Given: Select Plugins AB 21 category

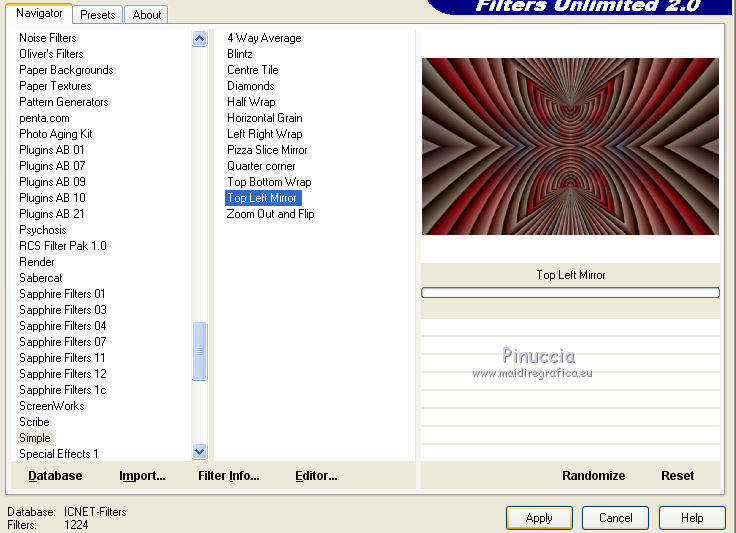Looking at the screenshot, I should click(x=52, y=213).
